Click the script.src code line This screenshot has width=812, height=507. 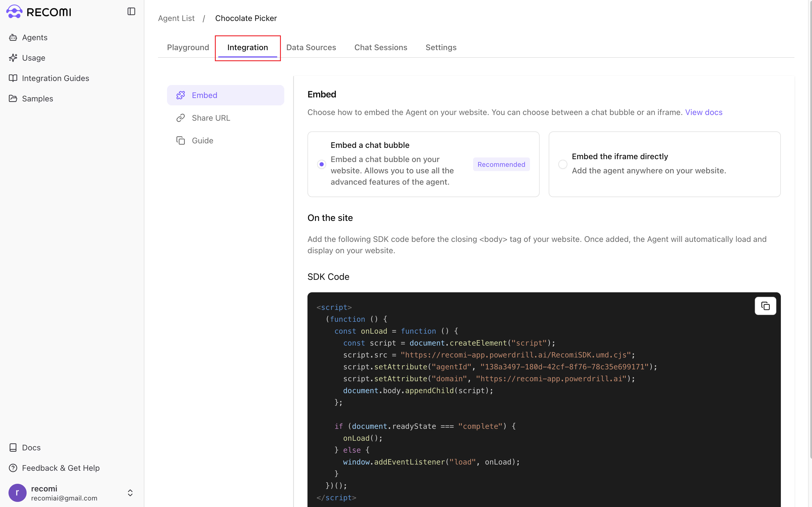pos(489,355)
